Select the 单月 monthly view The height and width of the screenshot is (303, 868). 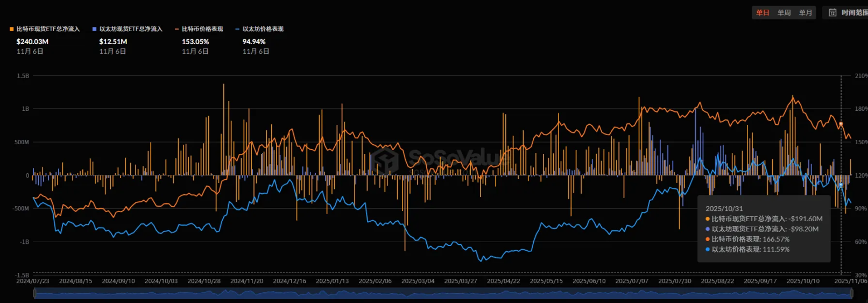(x=806, y=12)
